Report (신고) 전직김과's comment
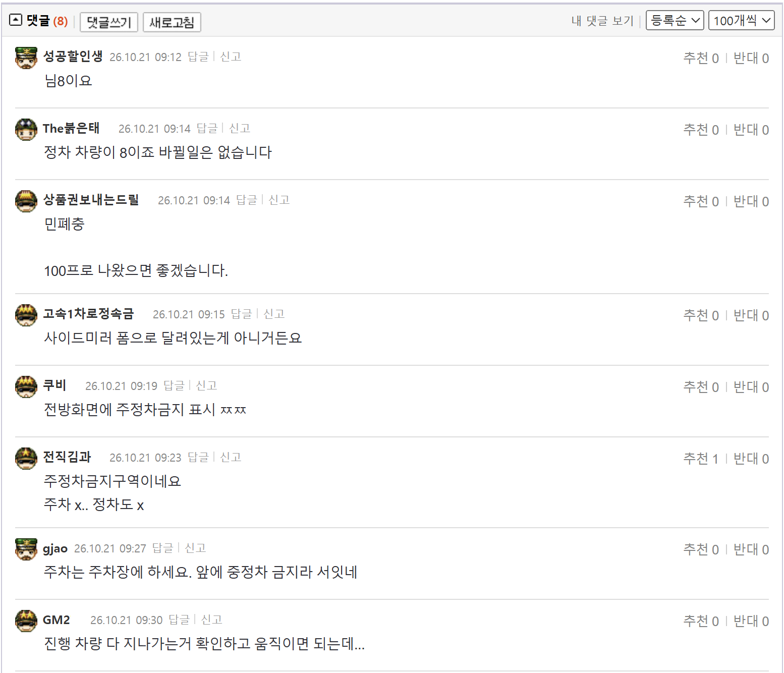 [231, 457]
